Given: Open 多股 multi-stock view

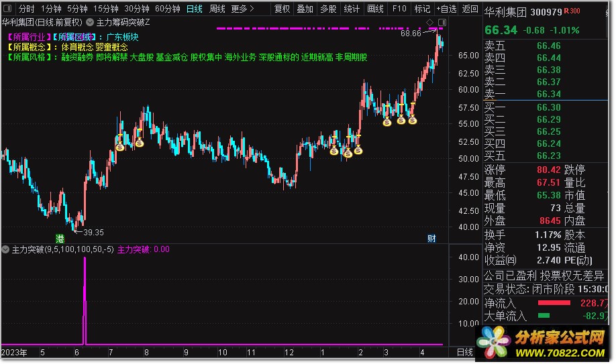Looking at the screenshot, I should (x=328, y=9).
